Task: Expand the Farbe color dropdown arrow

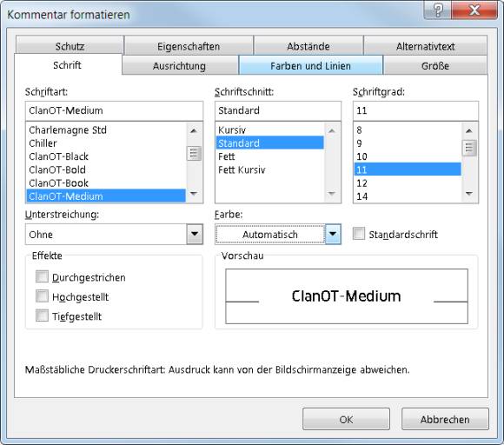Action: point(333,234)
